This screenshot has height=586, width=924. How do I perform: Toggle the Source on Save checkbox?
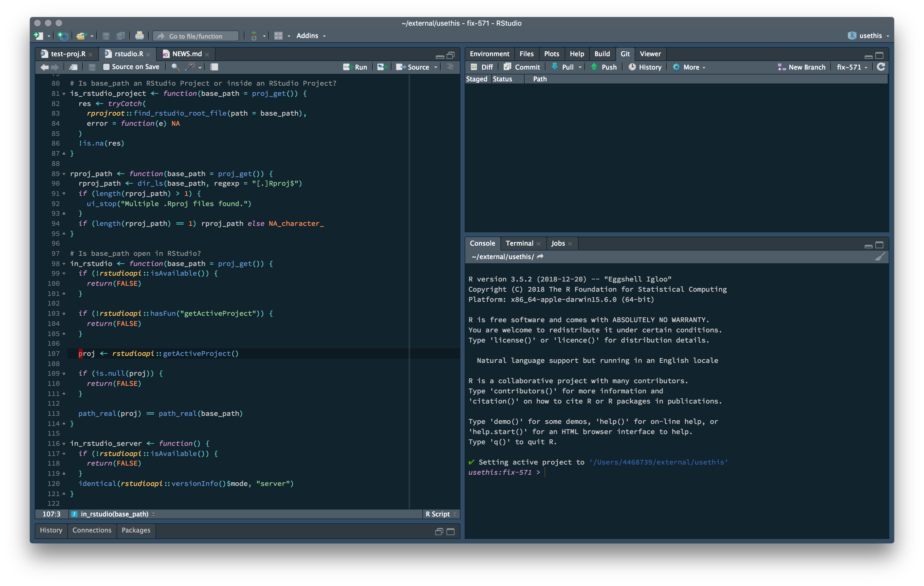pyautogui.click(x=106, y=67)
